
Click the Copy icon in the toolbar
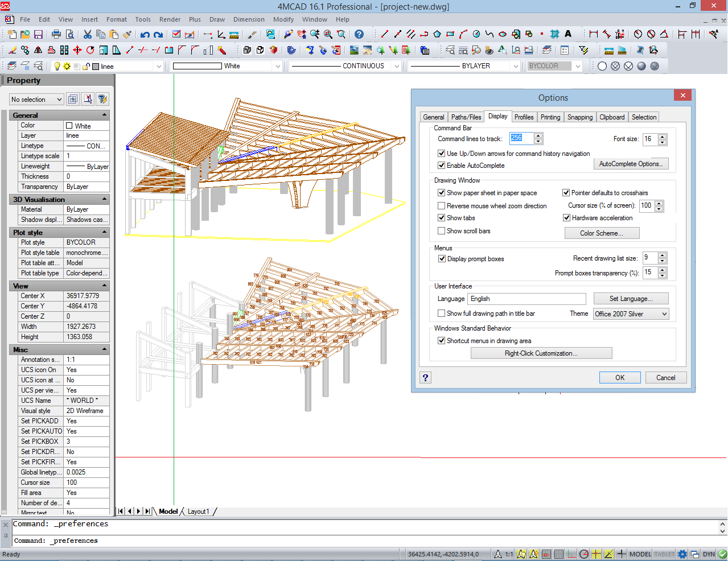tap(101, 35)
